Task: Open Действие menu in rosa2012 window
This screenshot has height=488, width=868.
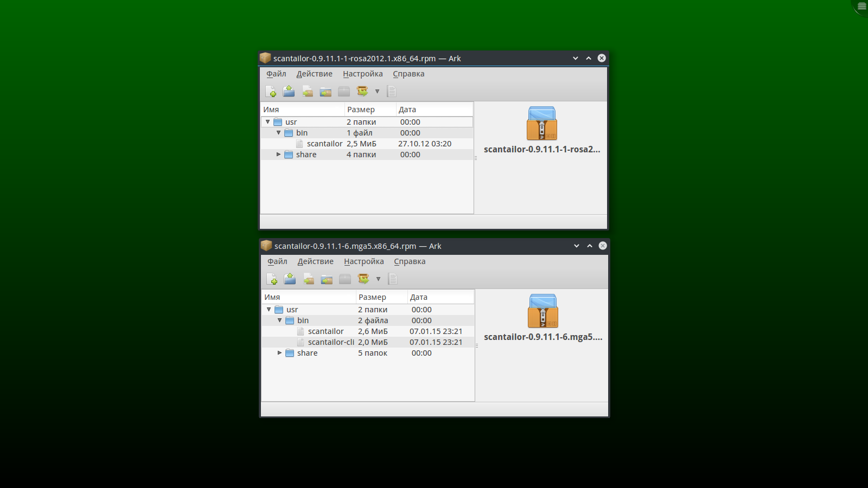Action: (315, 74)
